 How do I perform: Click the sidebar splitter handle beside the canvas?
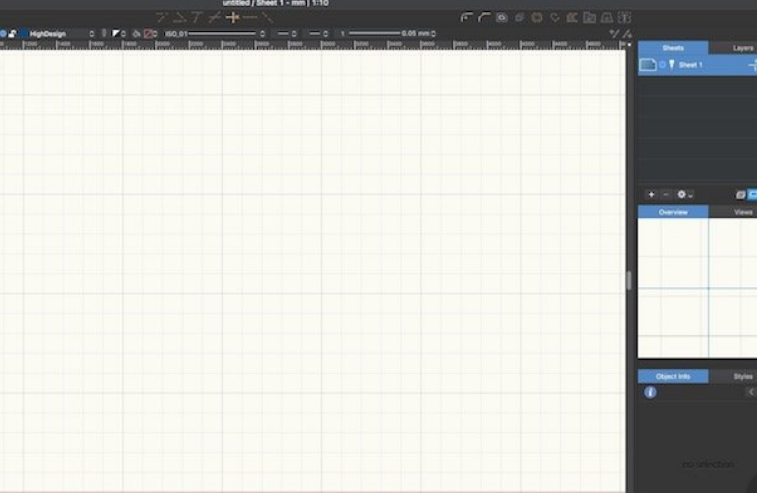629,280
